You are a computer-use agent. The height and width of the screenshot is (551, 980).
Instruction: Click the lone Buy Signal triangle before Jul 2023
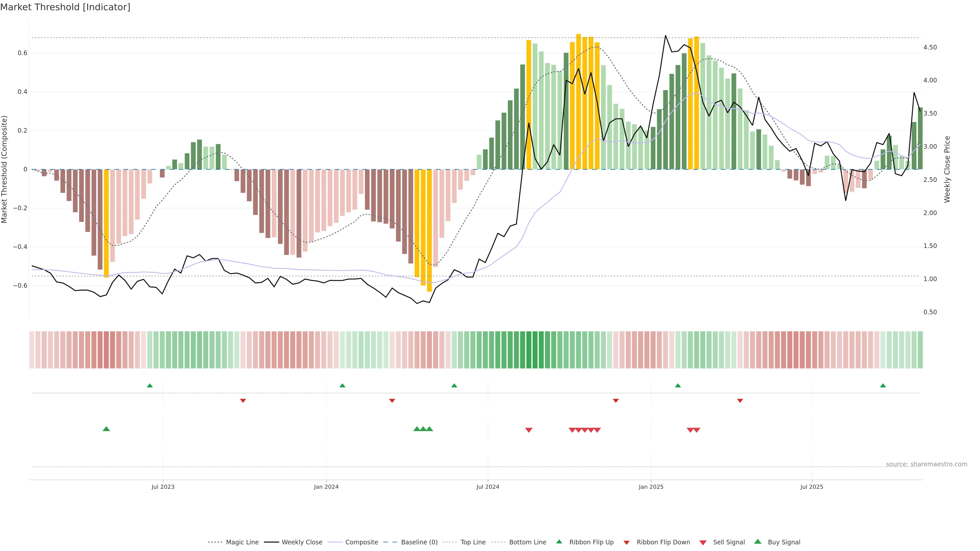(x=106, y=429)
